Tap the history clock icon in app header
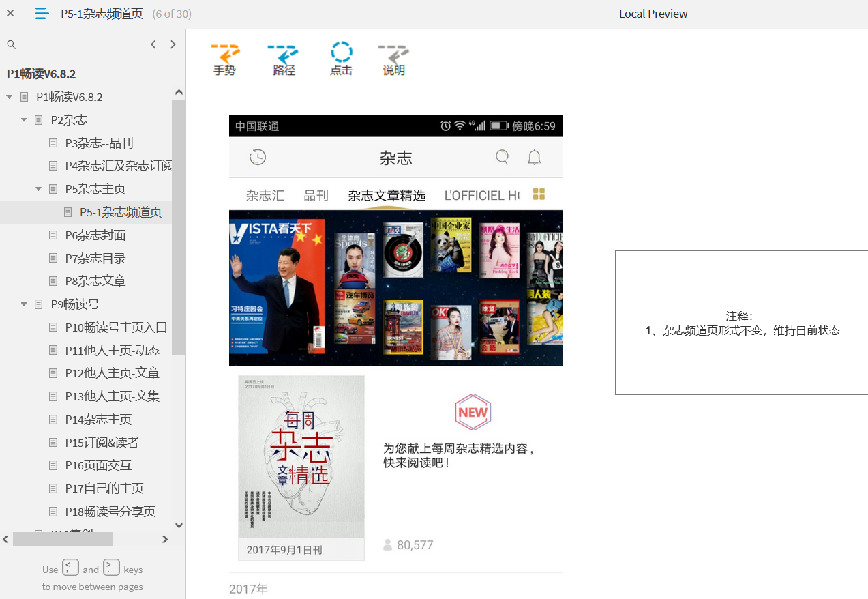Screen dimensions: 868x599 [258, 158]
